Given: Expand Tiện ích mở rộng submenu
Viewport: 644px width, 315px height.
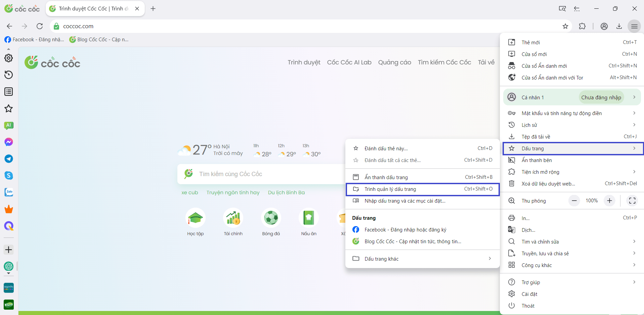Looking at the screenshot, I should 572,172.
